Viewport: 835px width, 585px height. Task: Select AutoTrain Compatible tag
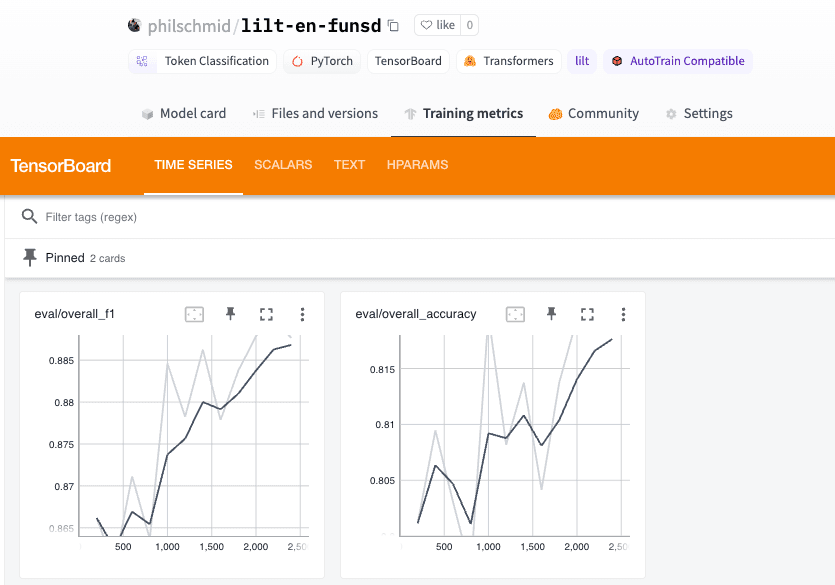coord(677,61)
